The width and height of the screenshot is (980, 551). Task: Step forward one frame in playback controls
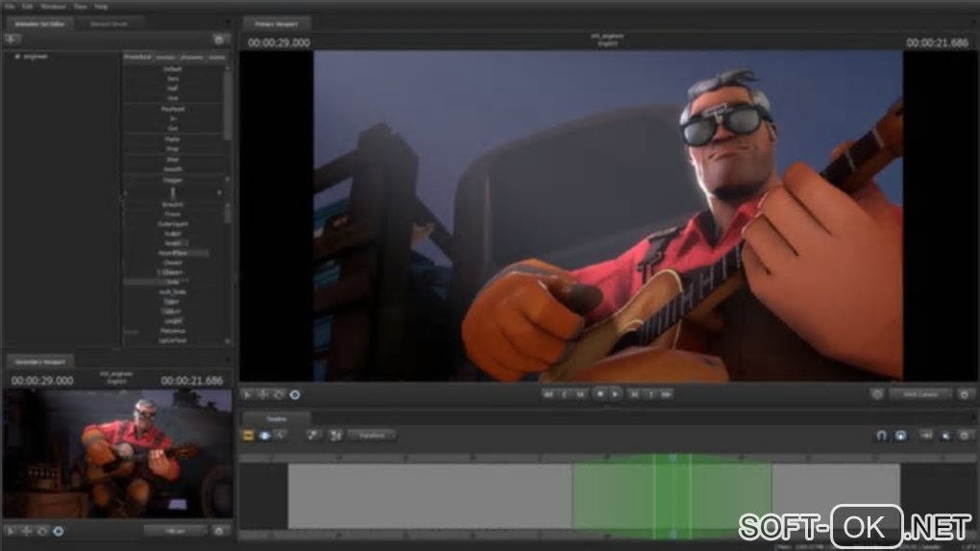[650, 394]
